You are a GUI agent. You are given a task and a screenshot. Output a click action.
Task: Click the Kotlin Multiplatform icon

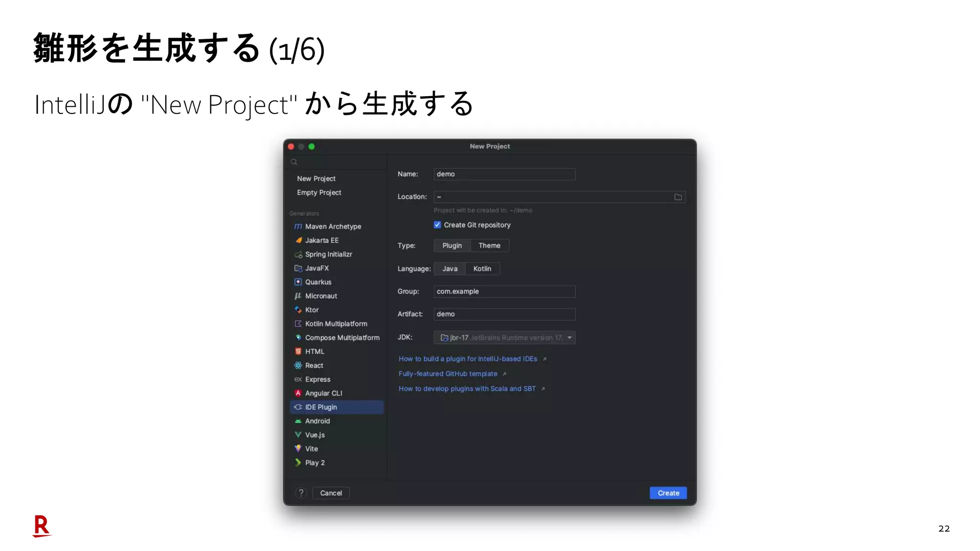[298, 324]
